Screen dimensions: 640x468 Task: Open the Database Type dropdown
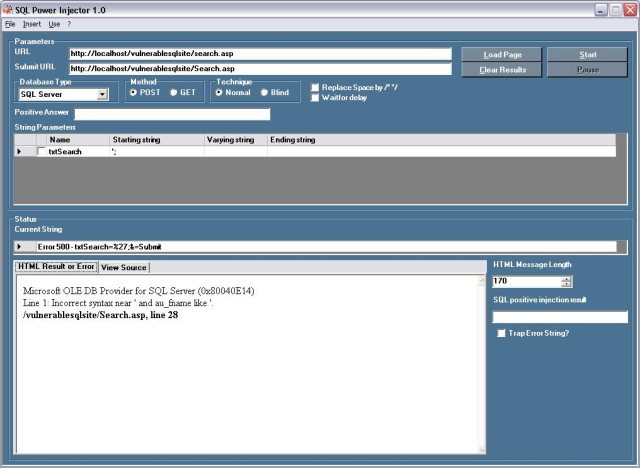coord(102,95)
